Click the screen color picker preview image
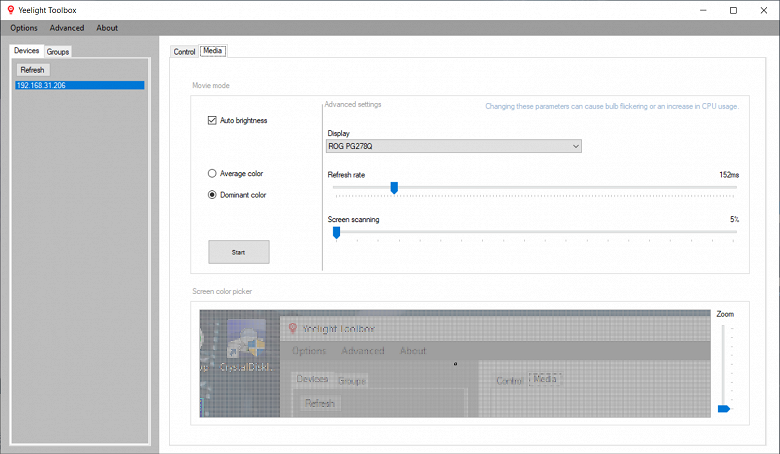The image size is (780, 454). pyautogui.click(x=455, y=363)
